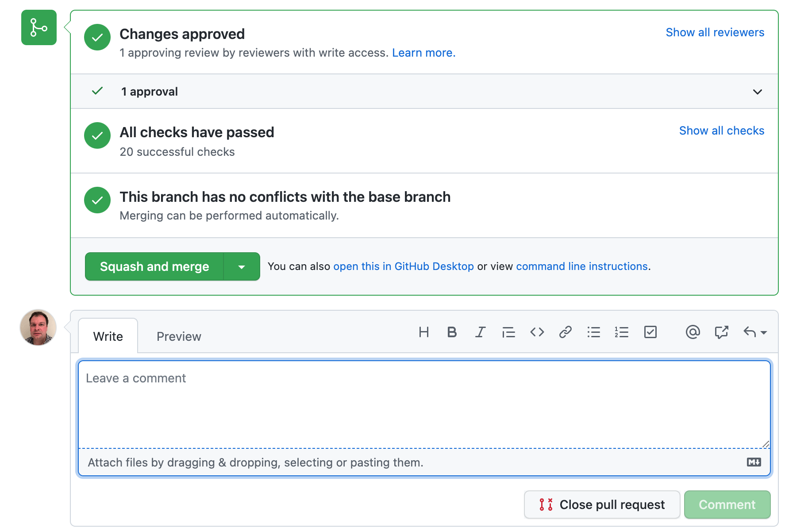This screenshot has width=785, height=532.
Task: Add a numbered list
Action: coord(622,332)
